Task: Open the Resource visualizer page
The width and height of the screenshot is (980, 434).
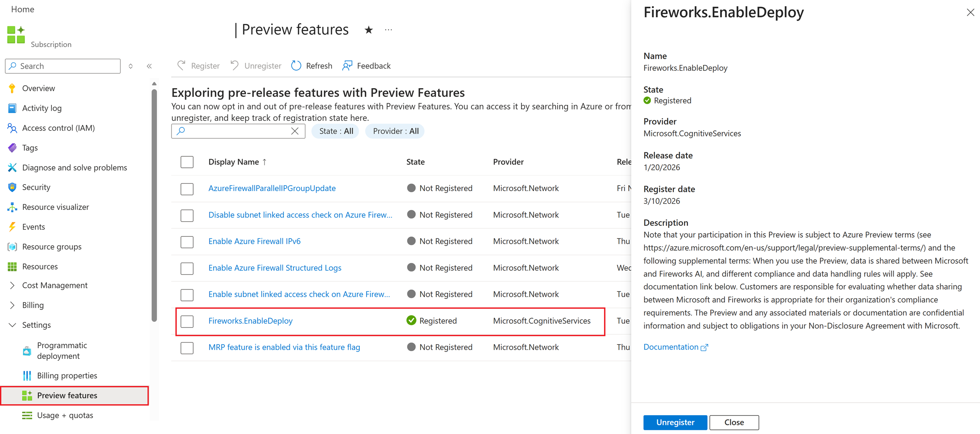Action: (x=56, y=207)
